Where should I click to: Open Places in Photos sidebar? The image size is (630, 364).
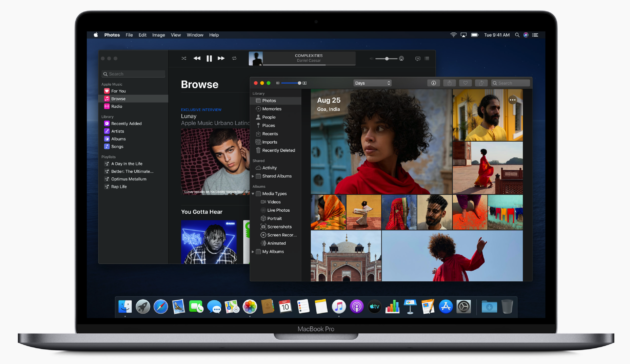(x=276, y=125)
